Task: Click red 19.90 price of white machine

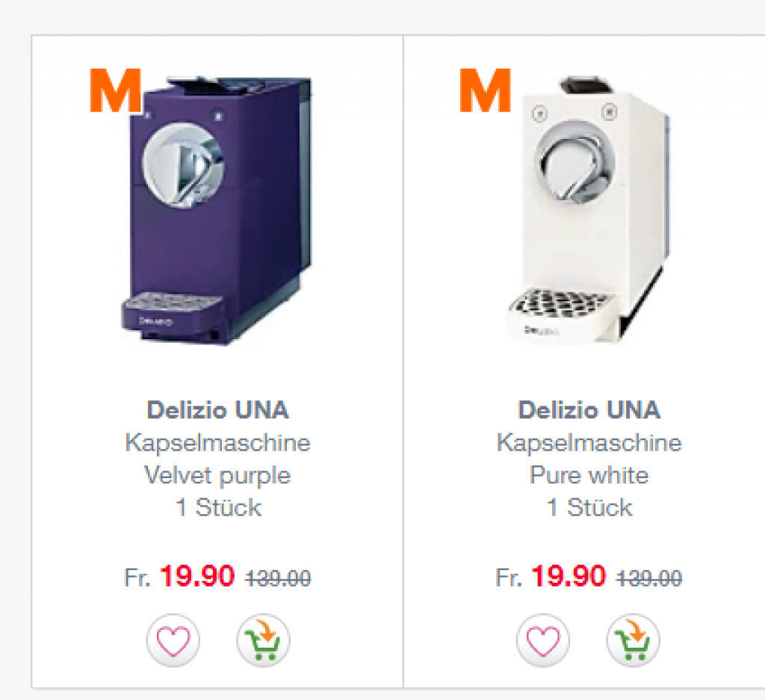Action: 568,576
